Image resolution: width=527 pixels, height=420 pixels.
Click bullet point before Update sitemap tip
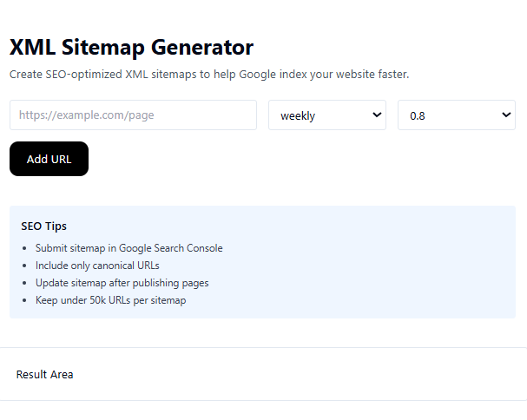(x=23, y=283)
